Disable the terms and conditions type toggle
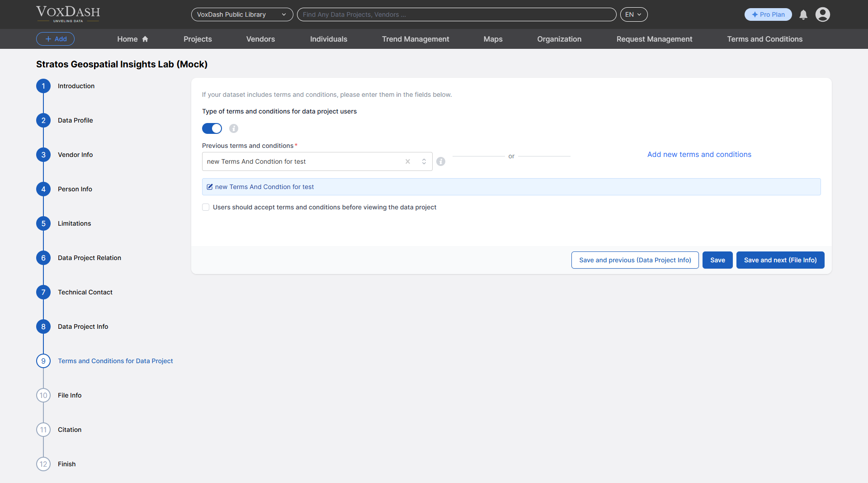The height and width of the screenshot is (483, 868). [212, 128]
